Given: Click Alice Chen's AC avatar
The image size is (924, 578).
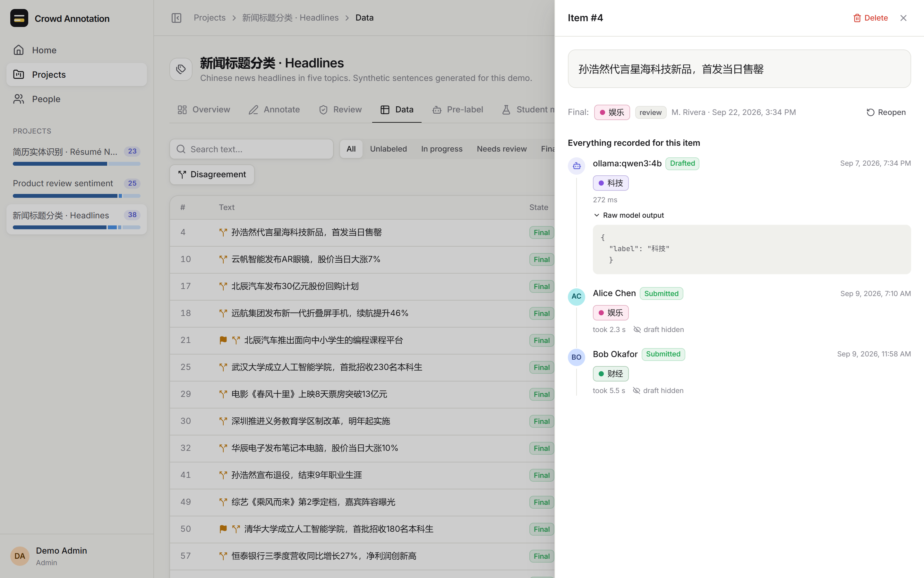Looking at the screenshot, I should point(577,296).
